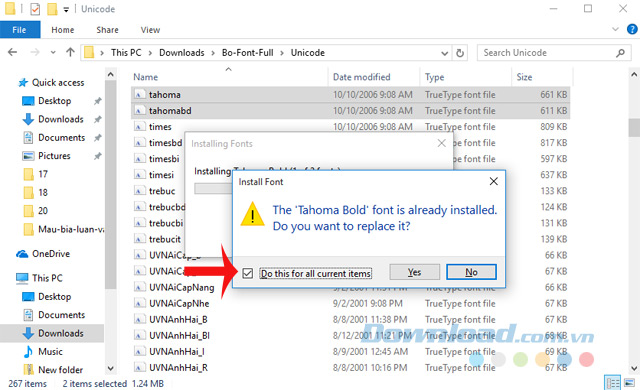Sort files by Date modified column
Screen dimensions: 640x390
point(362,77)
